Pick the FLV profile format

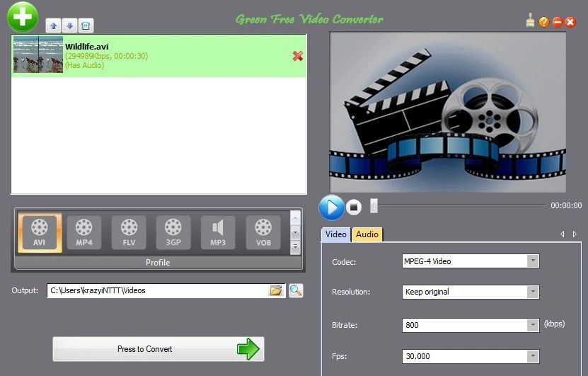point(129,232)
